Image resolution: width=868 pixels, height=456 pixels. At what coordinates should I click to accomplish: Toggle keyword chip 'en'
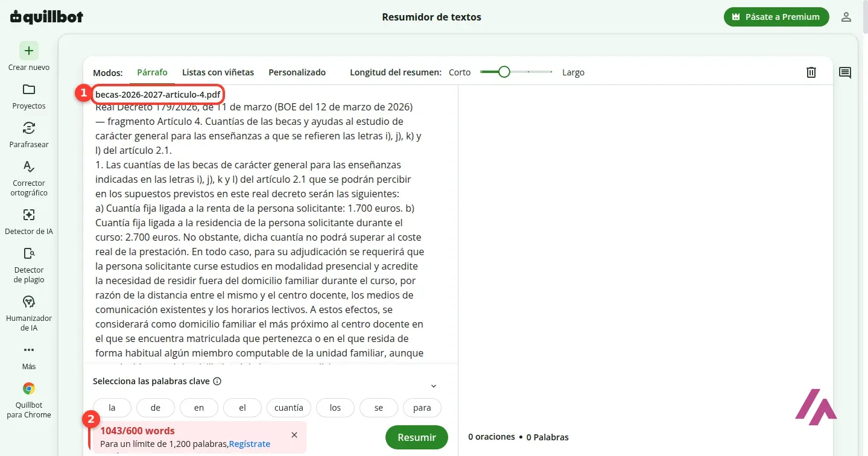pos(199,408)
